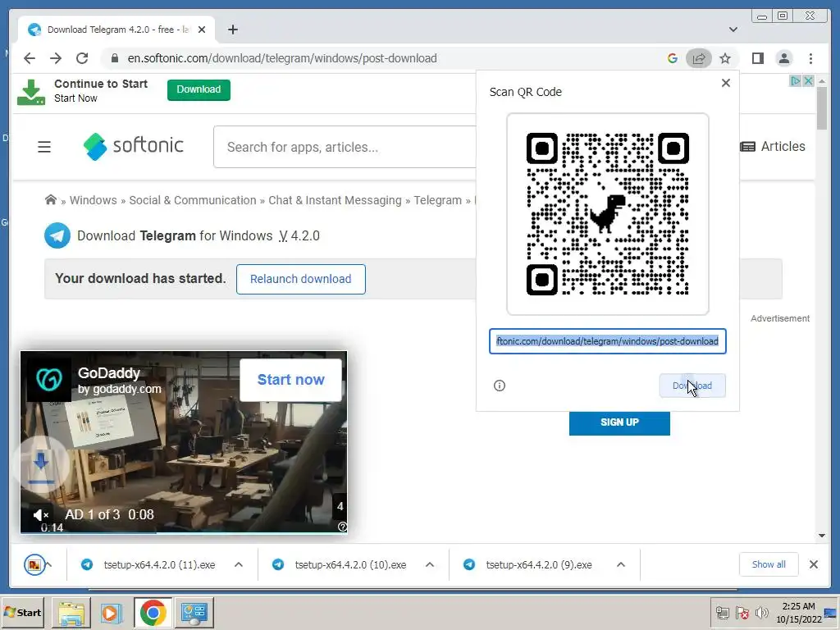
Task: Reload the Softonic page
Action: pos(82,58)
